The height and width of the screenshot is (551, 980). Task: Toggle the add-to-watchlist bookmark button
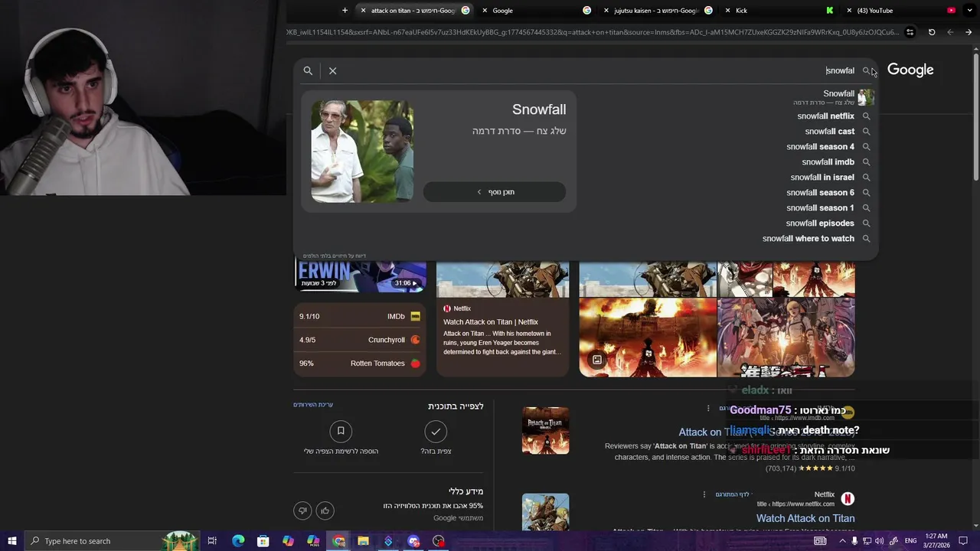(x=341, y=432)
